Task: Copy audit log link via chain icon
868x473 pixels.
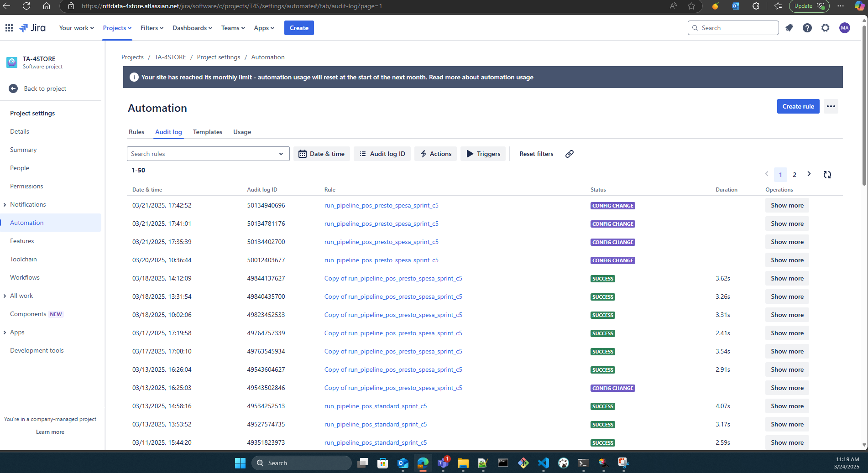Action: tap(569, 154)
